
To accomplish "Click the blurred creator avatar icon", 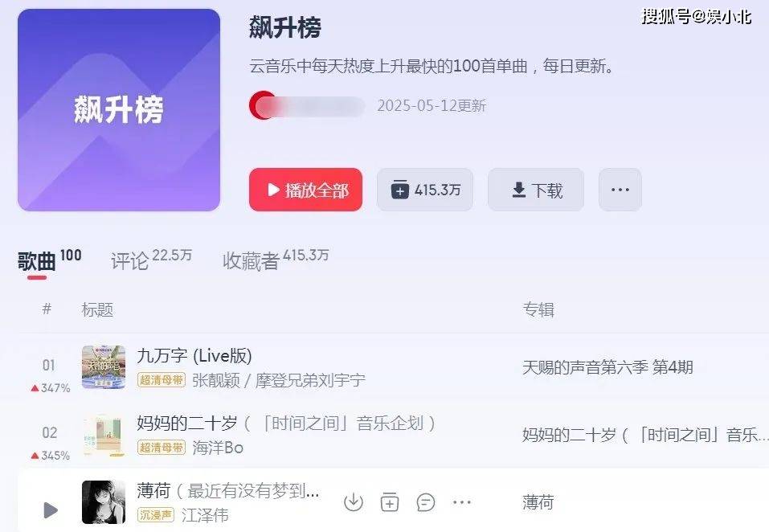I will [263, 105].
